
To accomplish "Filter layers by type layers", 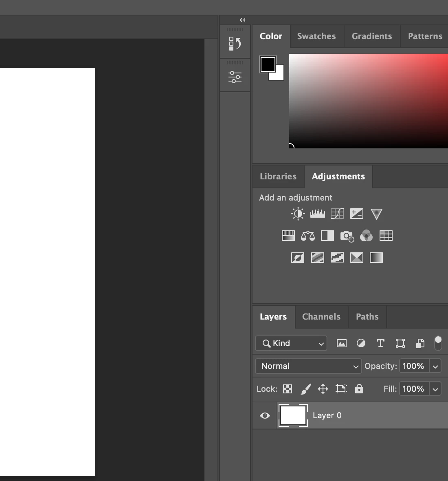I will click(x=380, y=343).
